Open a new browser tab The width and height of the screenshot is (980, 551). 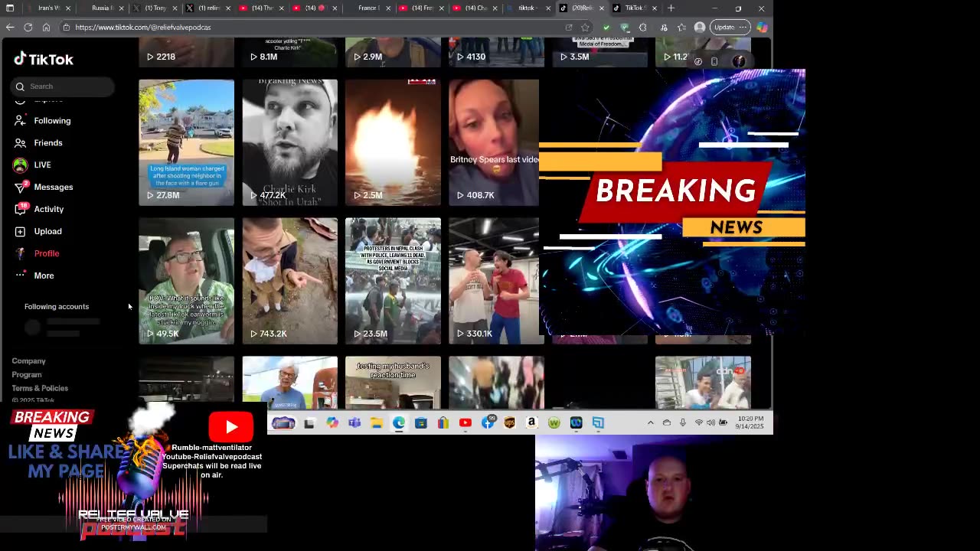point(671,8)
